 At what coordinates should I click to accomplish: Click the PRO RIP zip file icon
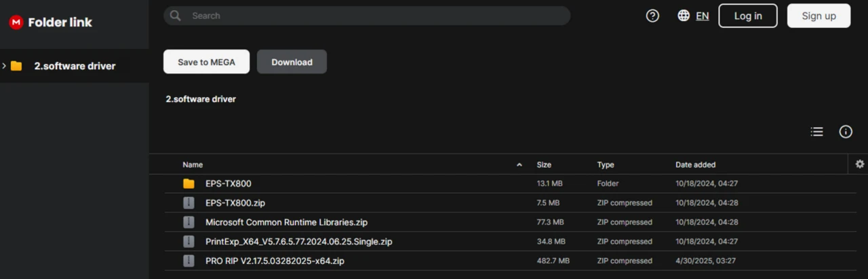189,261
